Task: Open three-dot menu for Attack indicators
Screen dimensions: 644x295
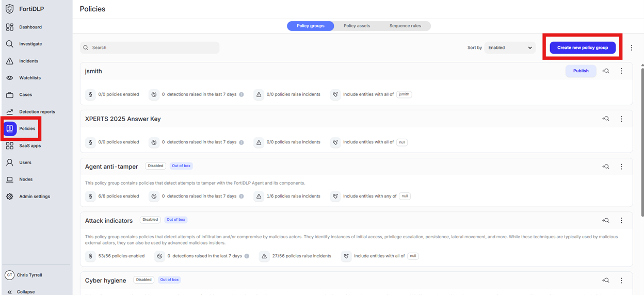Action: [x=621, y=220]
